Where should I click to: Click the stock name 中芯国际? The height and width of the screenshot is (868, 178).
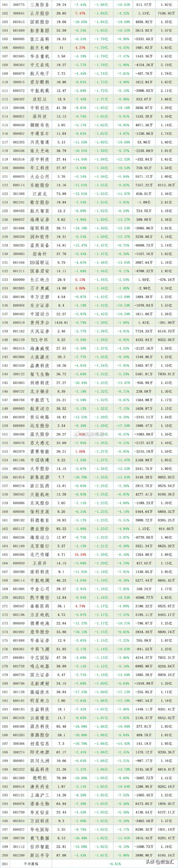click(x=40, y=658)
